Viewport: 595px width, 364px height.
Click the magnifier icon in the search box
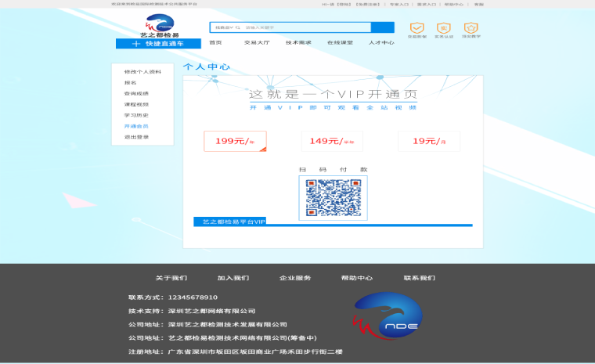pyautogui.click(x=238, y=27)
